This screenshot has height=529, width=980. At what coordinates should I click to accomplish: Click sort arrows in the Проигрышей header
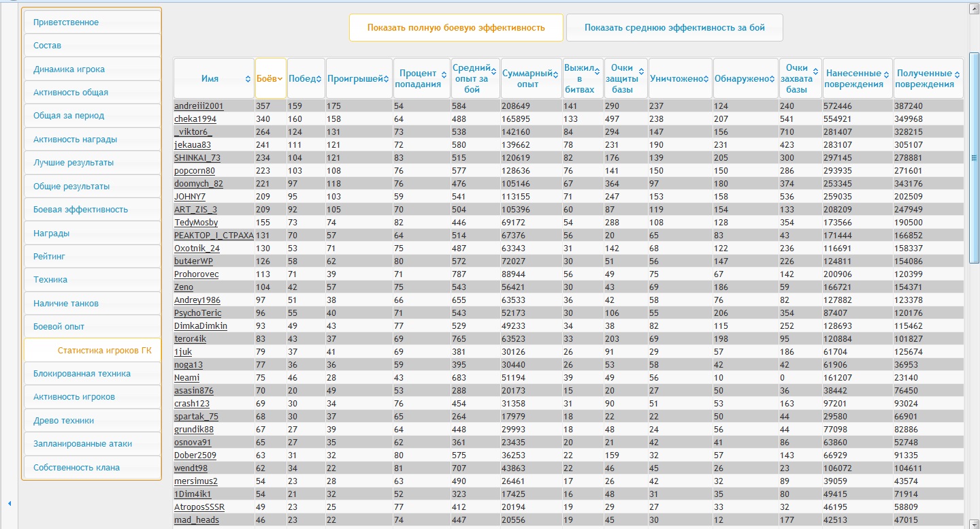[387, 79]
